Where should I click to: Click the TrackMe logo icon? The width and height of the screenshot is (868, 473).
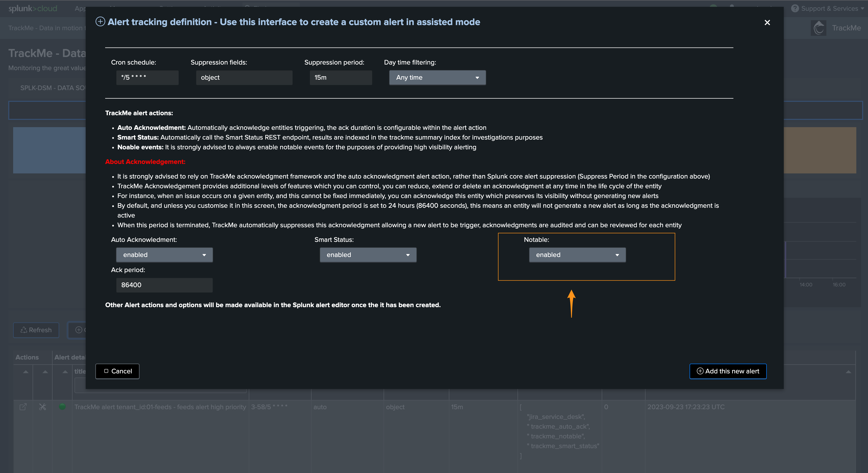(819, 28)
